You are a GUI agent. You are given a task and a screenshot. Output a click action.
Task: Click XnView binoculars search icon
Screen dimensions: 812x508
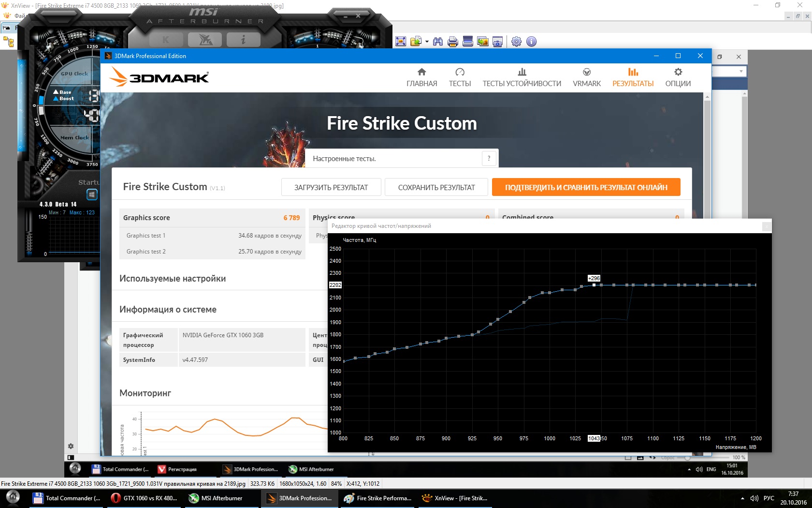(x=438, y=42)
